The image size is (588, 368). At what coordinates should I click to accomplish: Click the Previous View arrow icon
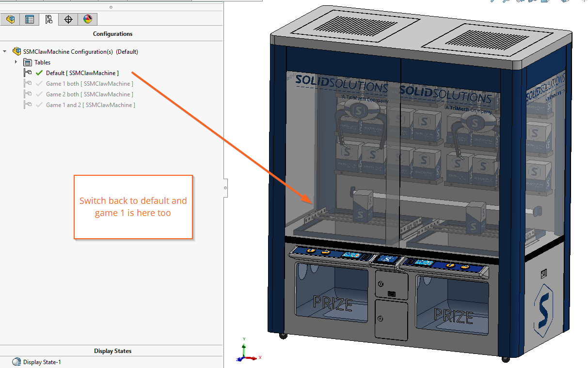[520, 2]
